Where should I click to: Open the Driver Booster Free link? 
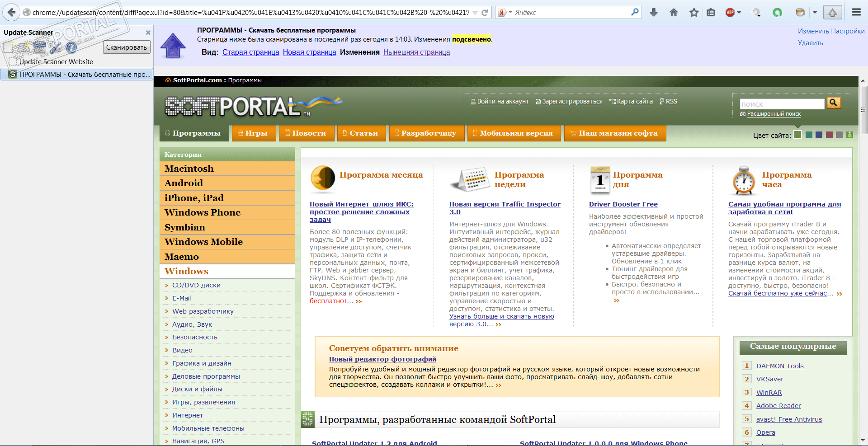coord(623,204)
